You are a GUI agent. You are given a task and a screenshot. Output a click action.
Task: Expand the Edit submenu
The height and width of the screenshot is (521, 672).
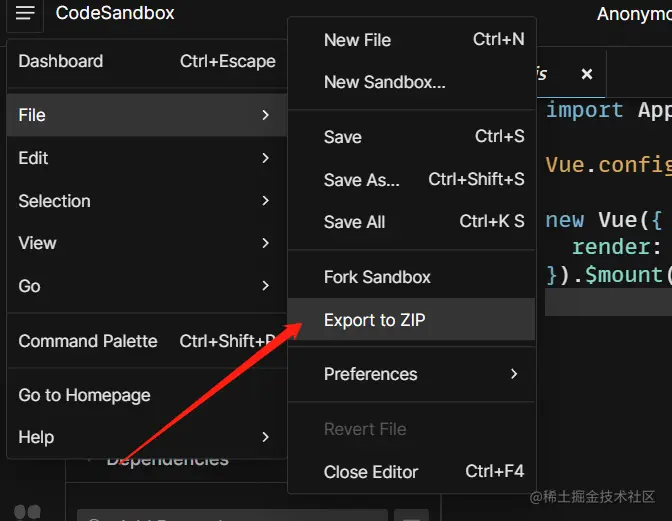[x=147, y=158]
